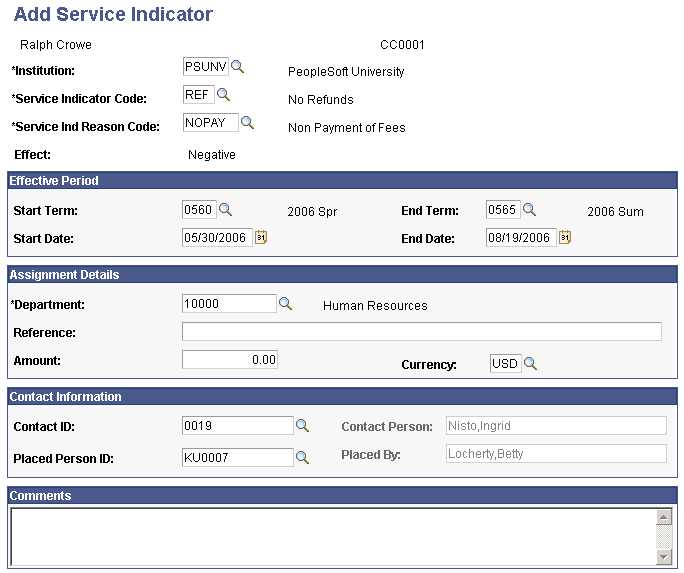684x573 pixels.
Task: Click Start Date field 05/30/2006
Action: pyautogui.click(x=217, y=238)
